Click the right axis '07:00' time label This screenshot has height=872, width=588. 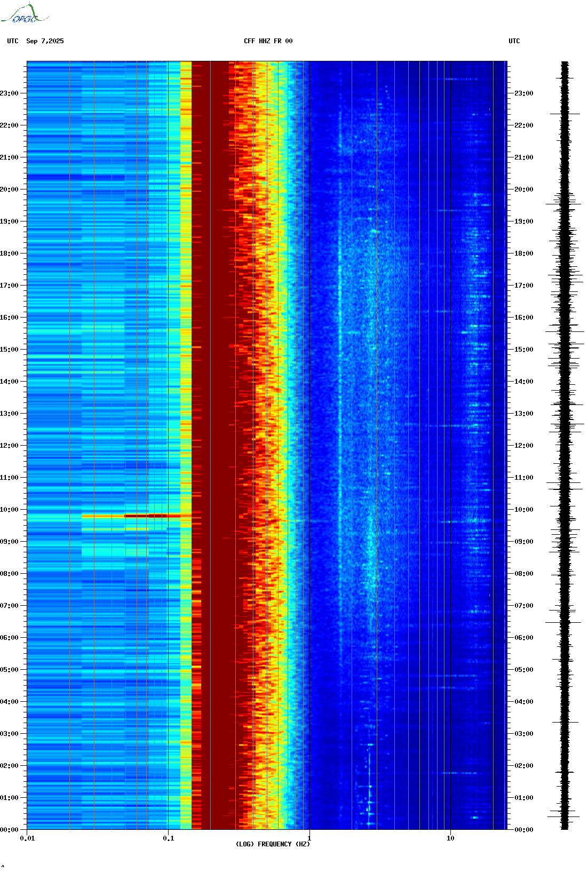523,606
